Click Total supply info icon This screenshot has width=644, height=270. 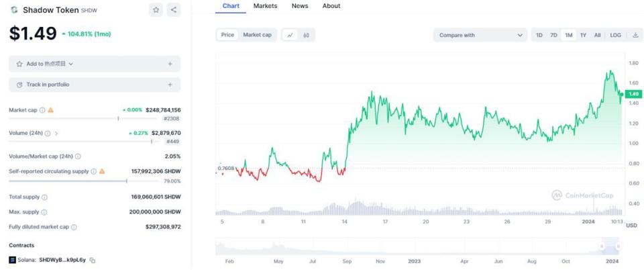(x=44, y=197)
